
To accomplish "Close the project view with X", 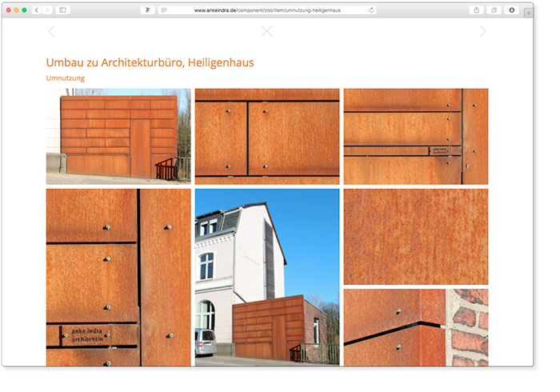I will 266,31.
